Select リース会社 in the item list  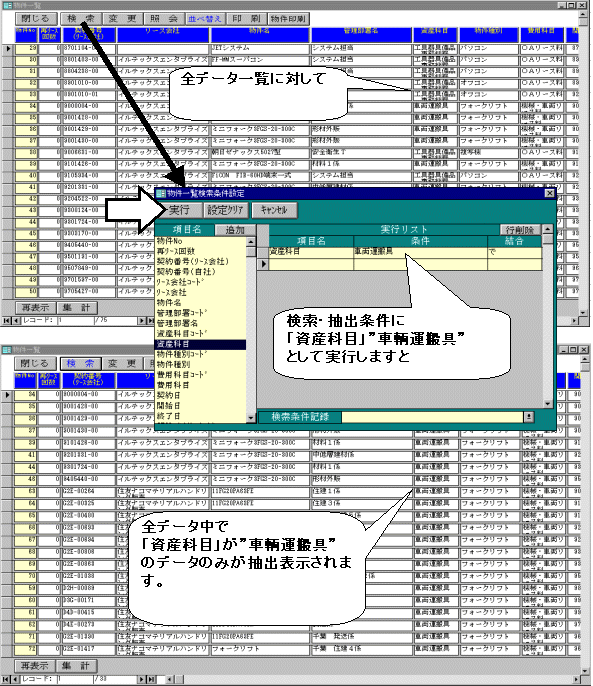200,292
